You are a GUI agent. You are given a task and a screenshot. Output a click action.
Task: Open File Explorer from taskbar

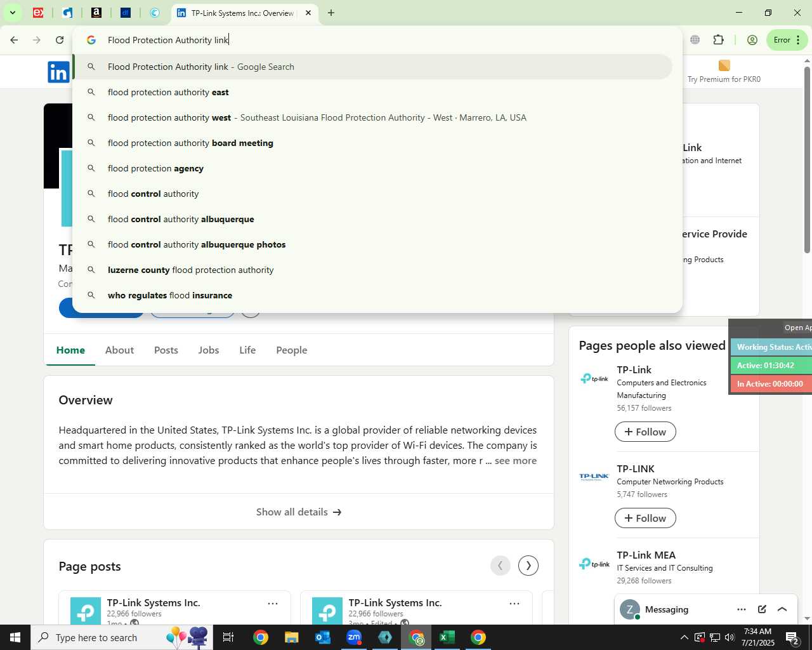tap(292, 637)
